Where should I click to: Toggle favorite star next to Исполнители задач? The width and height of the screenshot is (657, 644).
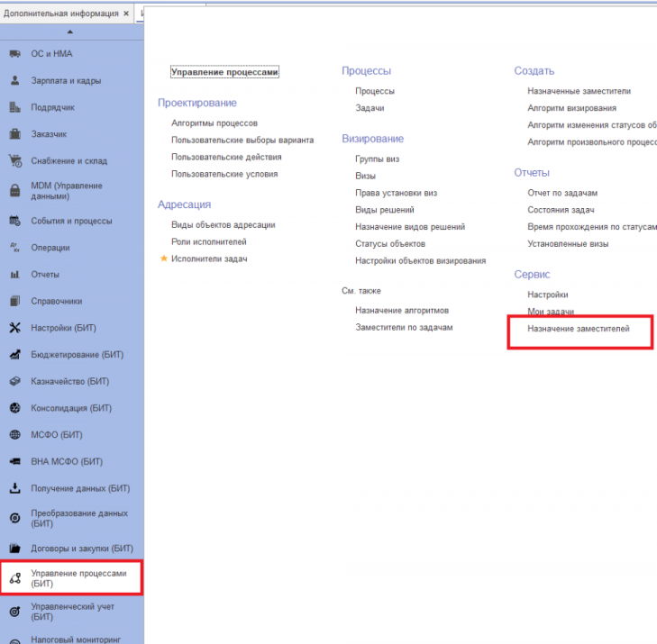coord(164,259)
